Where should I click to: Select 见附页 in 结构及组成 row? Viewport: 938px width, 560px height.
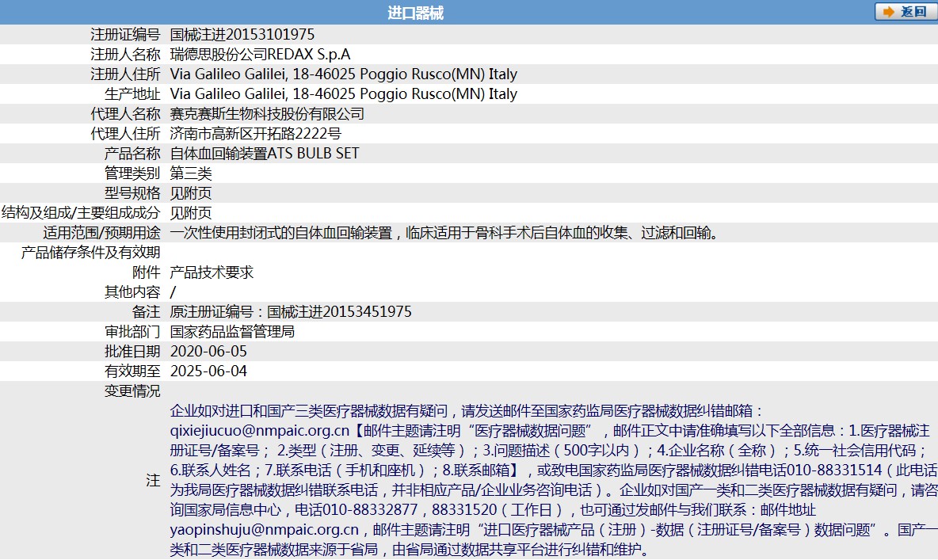point(191,212)
